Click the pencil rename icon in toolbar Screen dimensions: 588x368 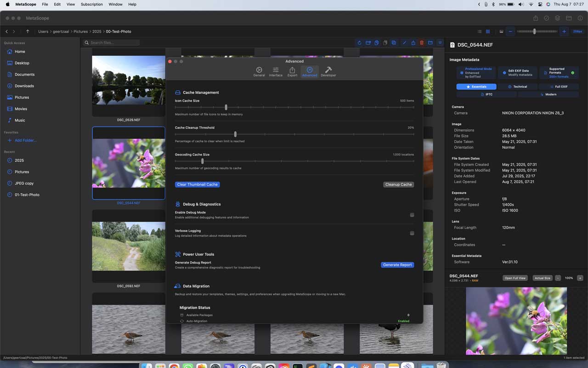(x=404, y=43)
